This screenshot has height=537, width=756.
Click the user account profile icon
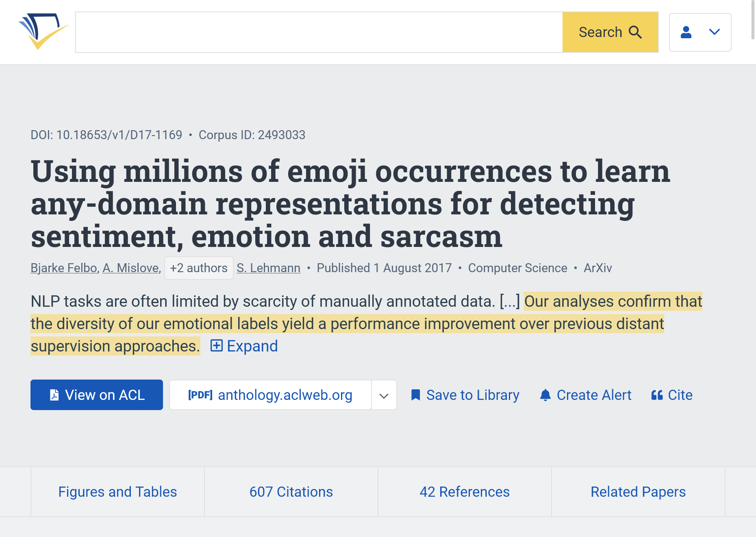point(686,32)
